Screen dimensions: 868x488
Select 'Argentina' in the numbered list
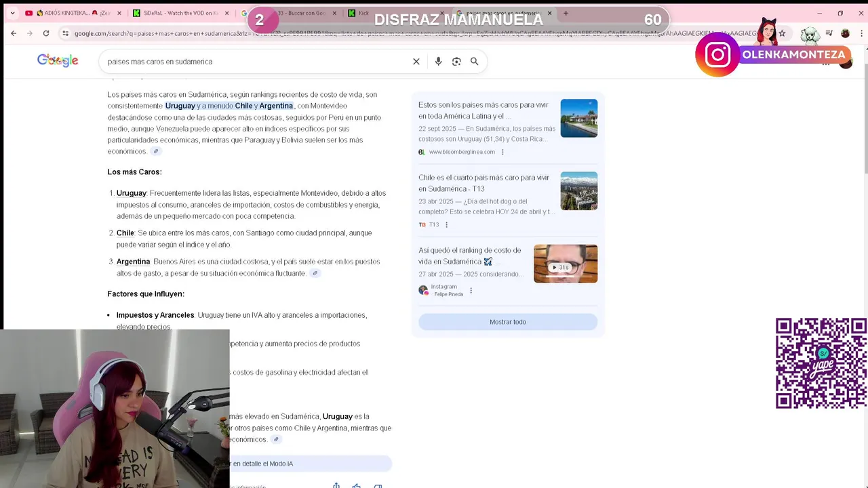coord(133,262)
